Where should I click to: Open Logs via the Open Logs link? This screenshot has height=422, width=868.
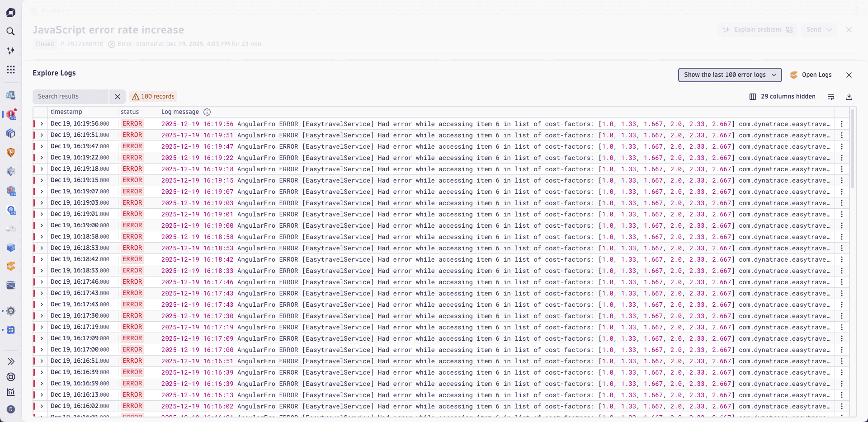(x=816, y=75)
